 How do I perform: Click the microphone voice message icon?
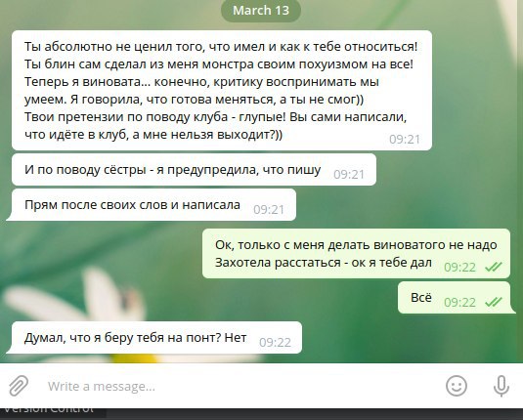click(501, 386)
